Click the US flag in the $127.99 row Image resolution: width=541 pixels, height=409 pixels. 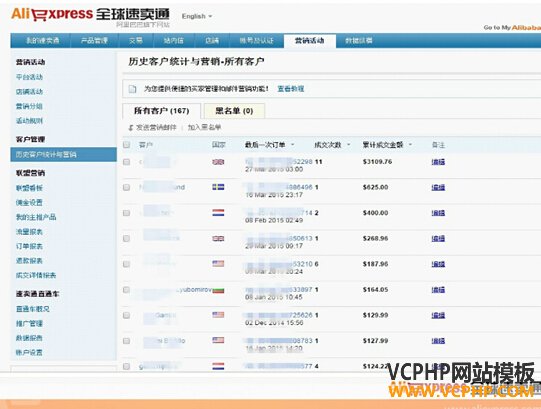(218, 340)
